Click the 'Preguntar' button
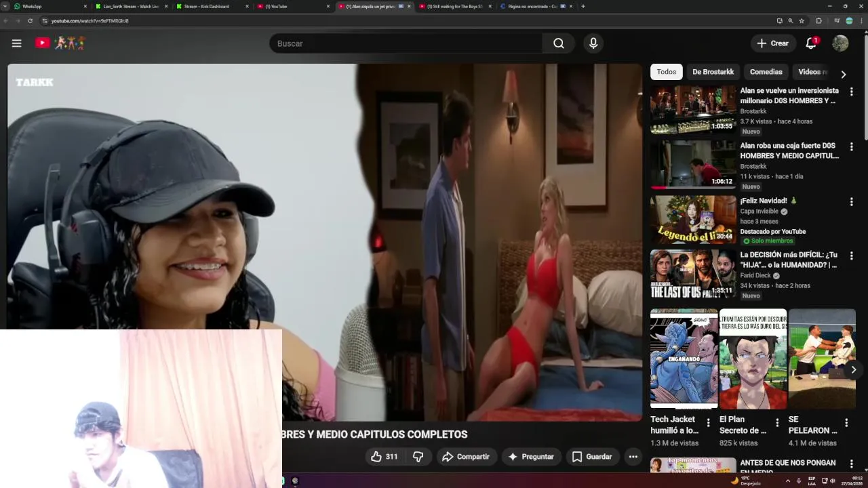Image resolution: width=868 pixels, height=488 pixels. 531,457
